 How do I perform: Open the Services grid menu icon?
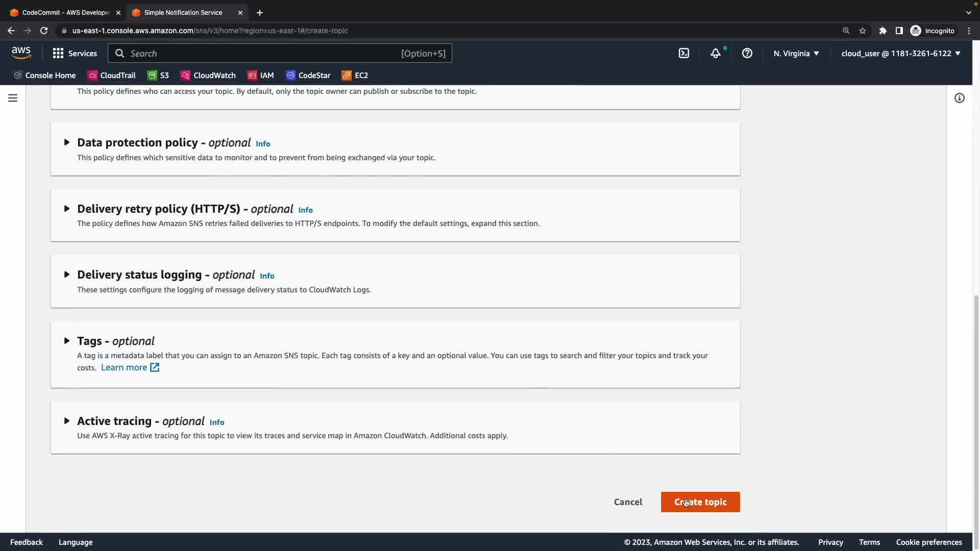click(x=58, y=53)
